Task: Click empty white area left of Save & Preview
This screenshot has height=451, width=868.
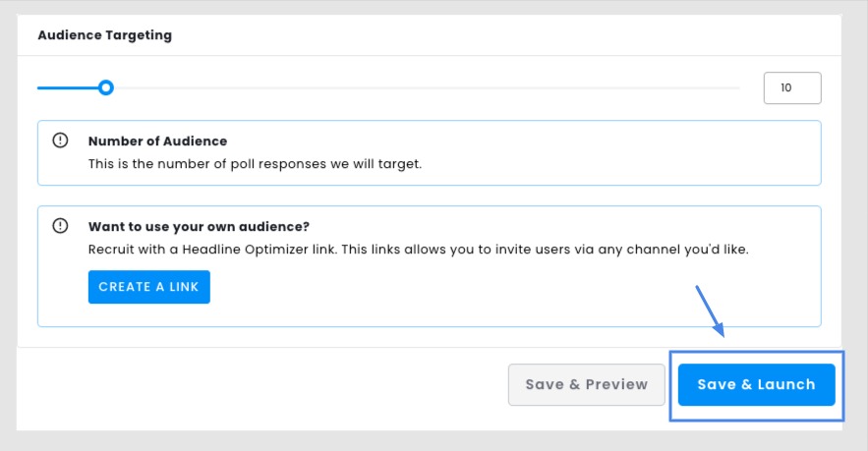Action: pos(260,387)
